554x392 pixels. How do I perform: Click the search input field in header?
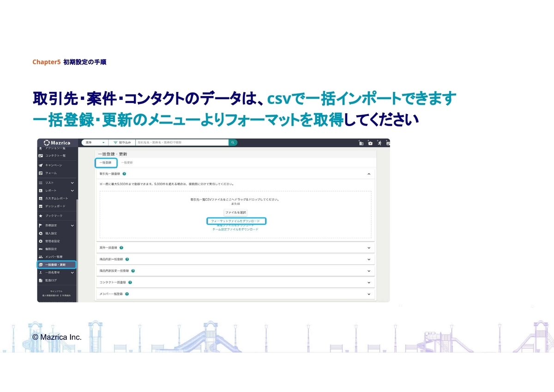[182, 143]
